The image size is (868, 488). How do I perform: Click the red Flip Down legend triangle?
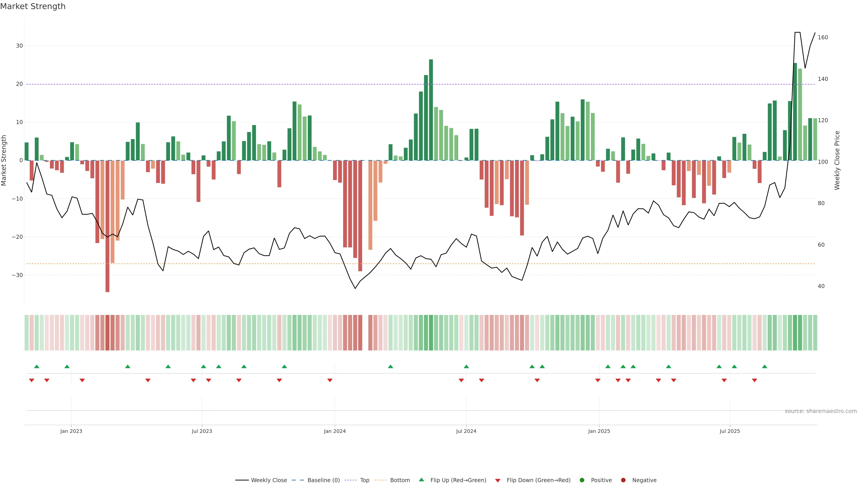(498, 481)
